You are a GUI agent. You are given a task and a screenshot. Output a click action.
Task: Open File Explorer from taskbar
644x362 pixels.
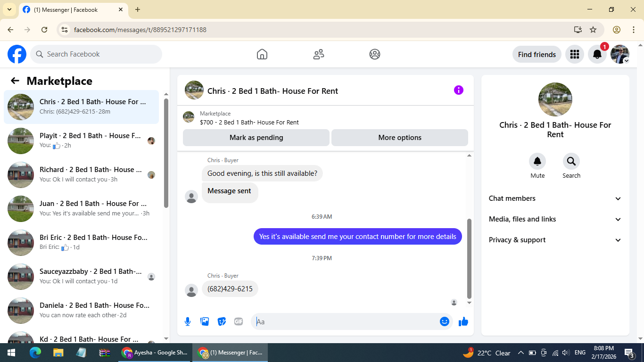coord(58,353)
